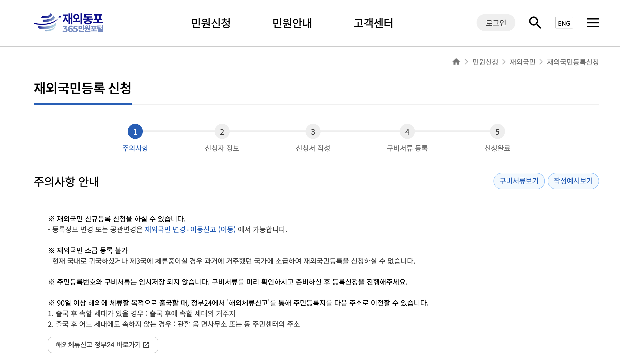Image resolution: width=620 pixels, height=364 pixels.
Task: Open the hamburger menu icon
Action: tap(592, 23)
